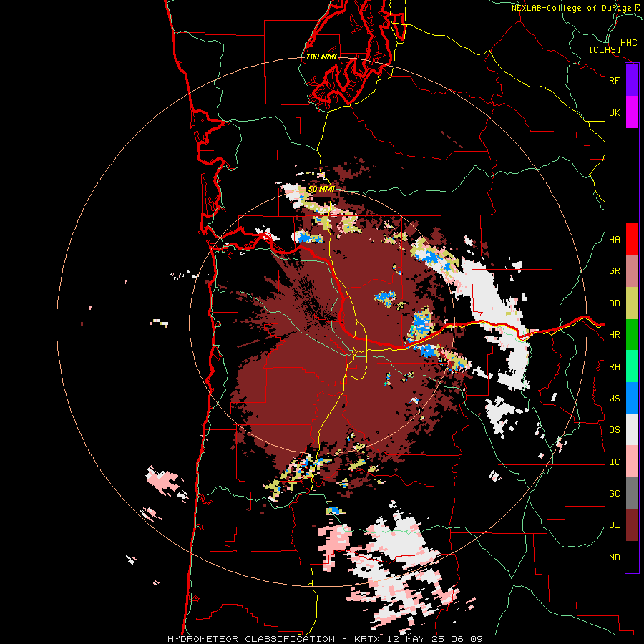The image size is (644, 644).
Task: Click the HA legend label
Action: pos(614,240)
